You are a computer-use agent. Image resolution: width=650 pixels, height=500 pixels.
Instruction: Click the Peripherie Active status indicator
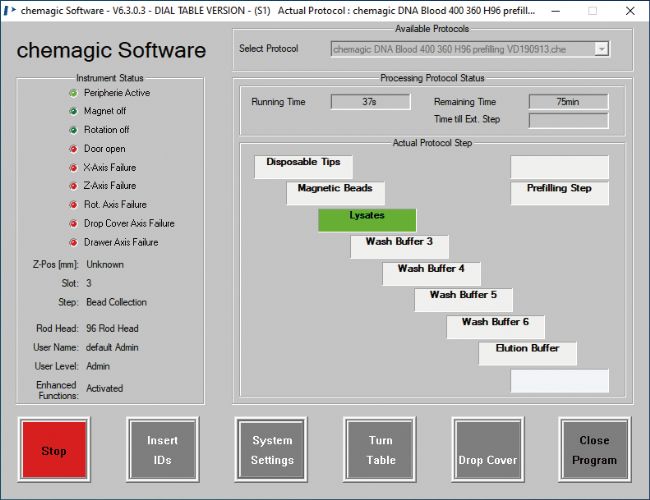pyautogui.click(x=73, y=93)
